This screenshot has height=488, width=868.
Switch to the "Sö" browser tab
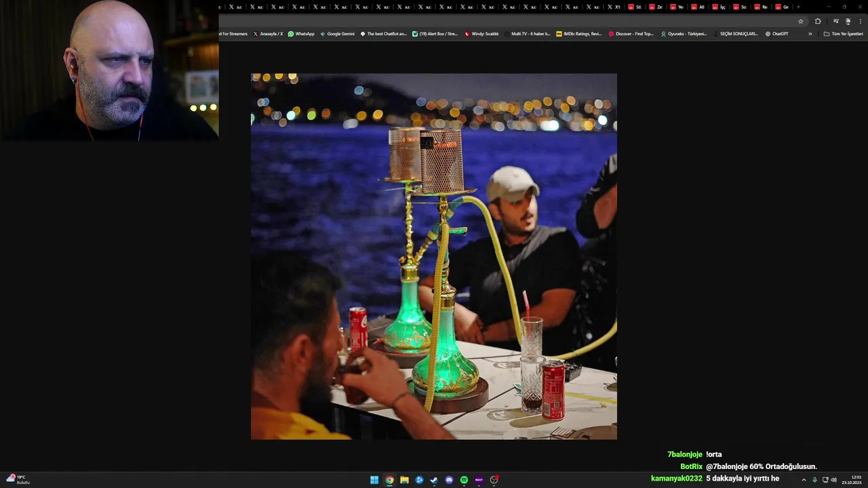tap(635, 7)
